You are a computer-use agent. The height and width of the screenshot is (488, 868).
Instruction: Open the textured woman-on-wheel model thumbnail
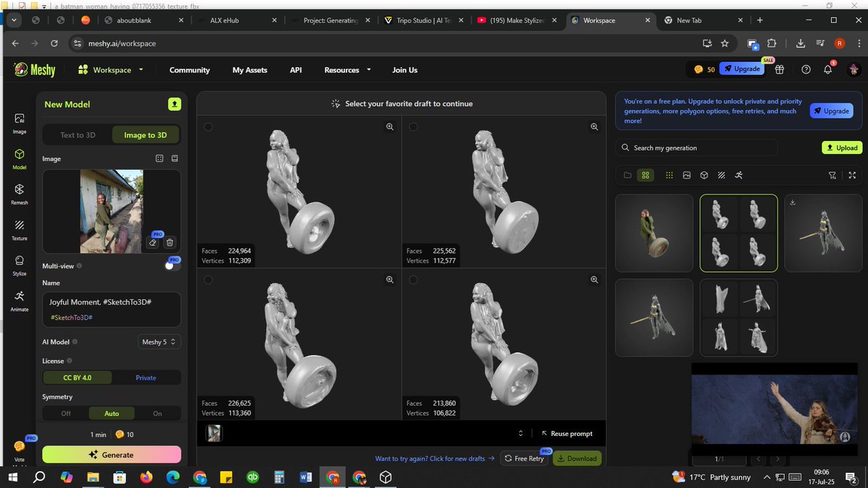(x=654, y=233)
